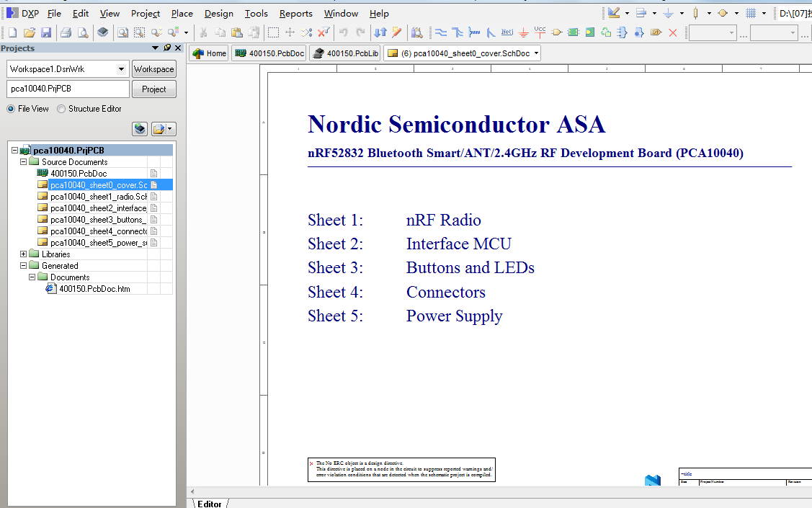The height and width of the screenshot is (508, 812).
Task: Open the Design menu
Action: pyautogui.click(x=218, y=14)
